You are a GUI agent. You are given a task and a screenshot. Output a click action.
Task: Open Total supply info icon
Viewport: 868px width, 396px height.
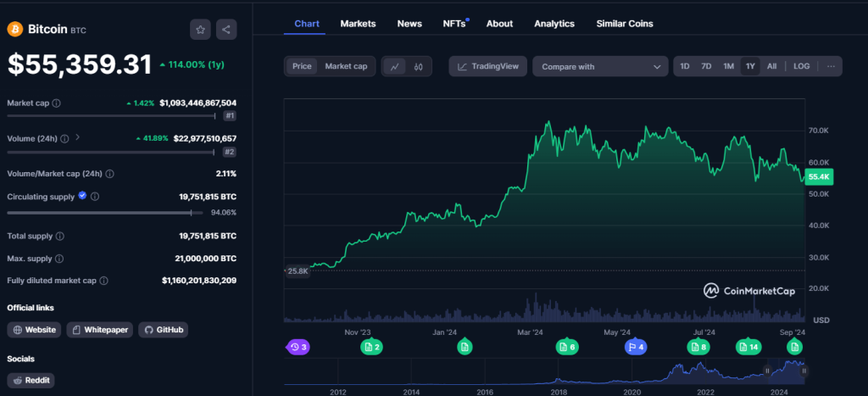(60, 236)
